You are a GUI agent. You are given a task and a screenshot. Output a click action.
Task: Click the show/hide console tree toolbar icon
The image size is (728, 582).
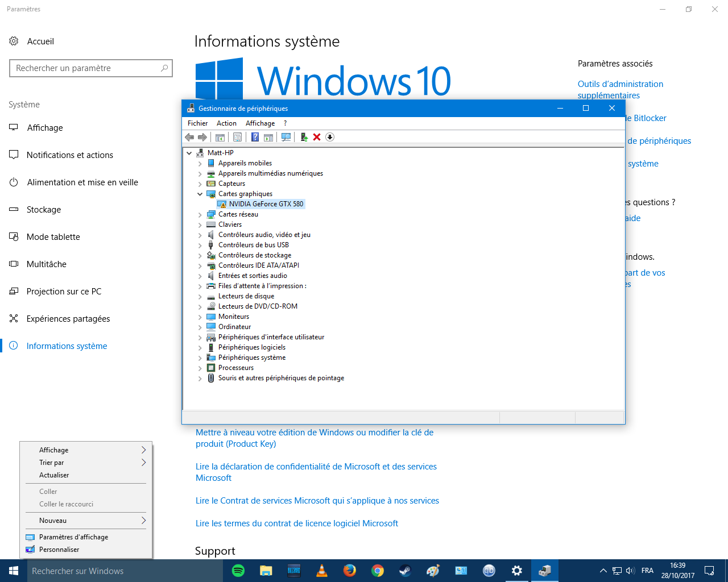coord(220,137)
